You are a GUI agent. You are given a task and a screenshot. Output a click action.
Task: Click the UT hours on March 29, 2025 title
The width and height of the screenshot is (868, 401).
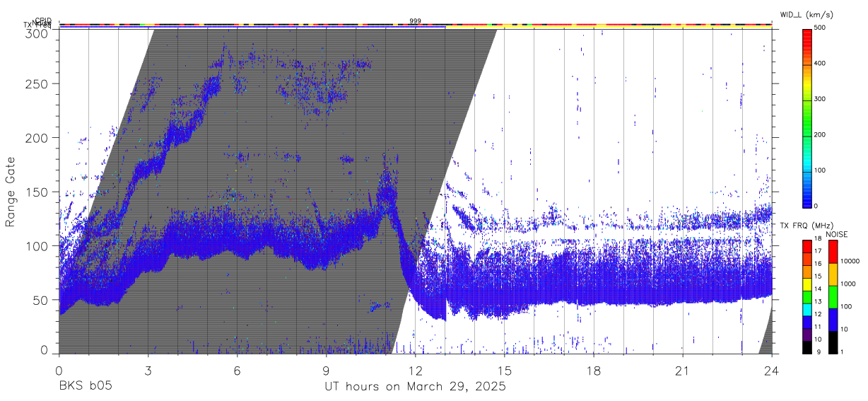point(415,387)
